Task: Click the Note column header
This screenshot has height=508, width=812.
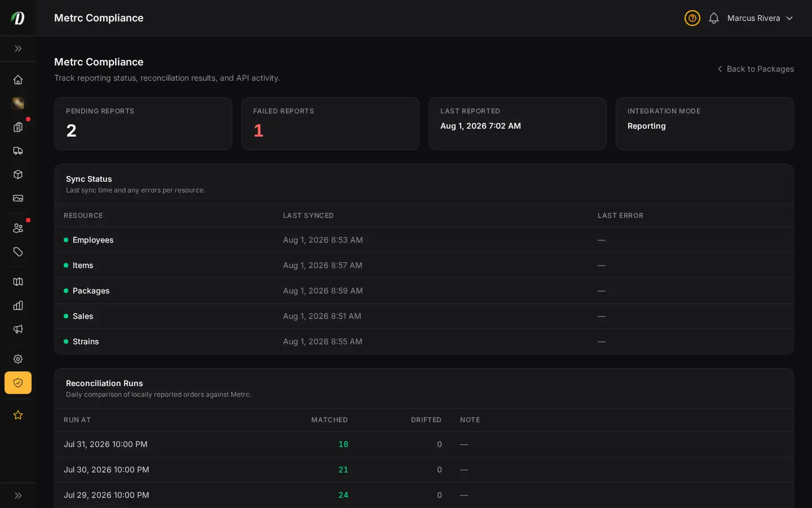Action: click(x=470, y=420)
